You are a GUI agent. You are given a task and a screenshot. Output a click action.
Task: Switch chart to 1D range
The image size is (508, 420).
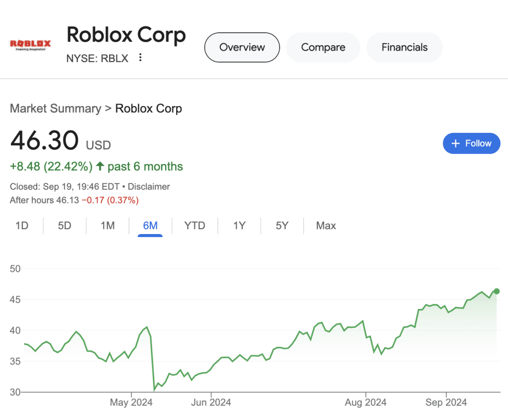click(x=22, y=226)
